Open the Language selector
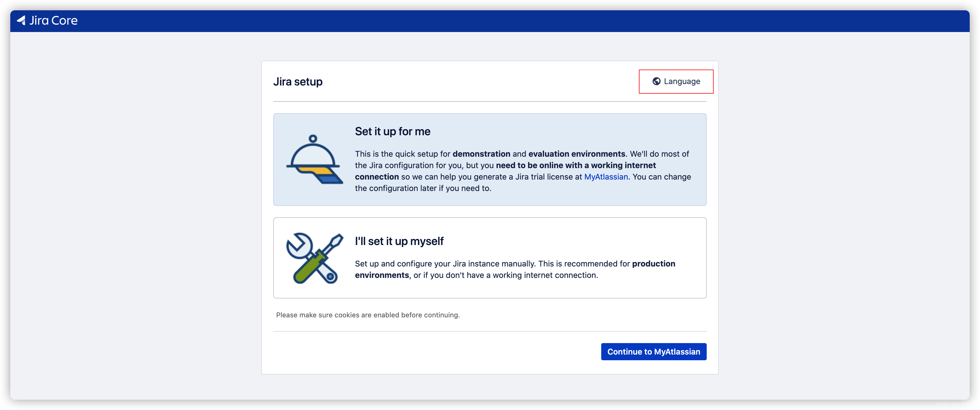 click(x=676, y=81)
